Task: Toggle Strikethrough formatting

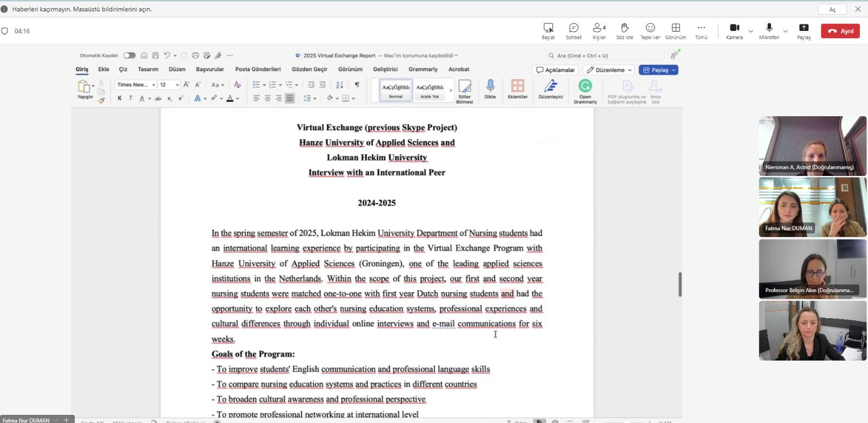Action: coord(158,98)
